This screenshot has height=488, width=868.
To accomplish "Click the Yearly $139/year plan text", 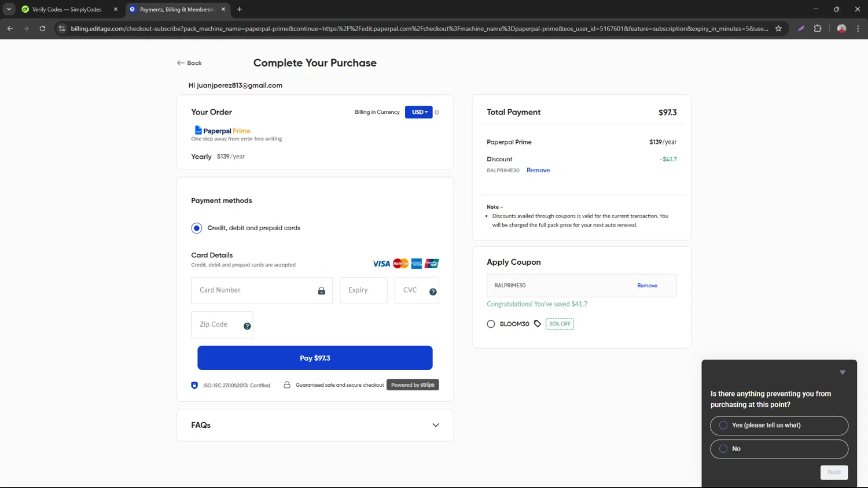I will point(218,157).
